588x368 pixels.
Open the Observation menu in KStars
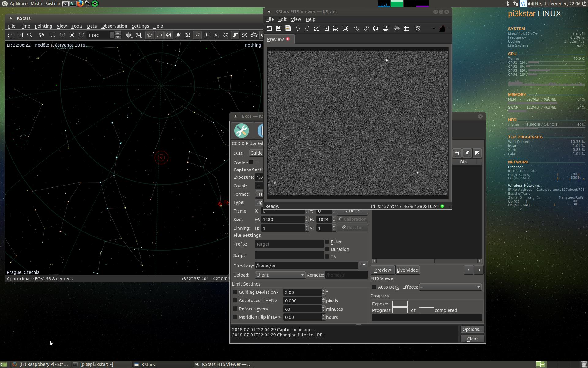pos(114,26)
